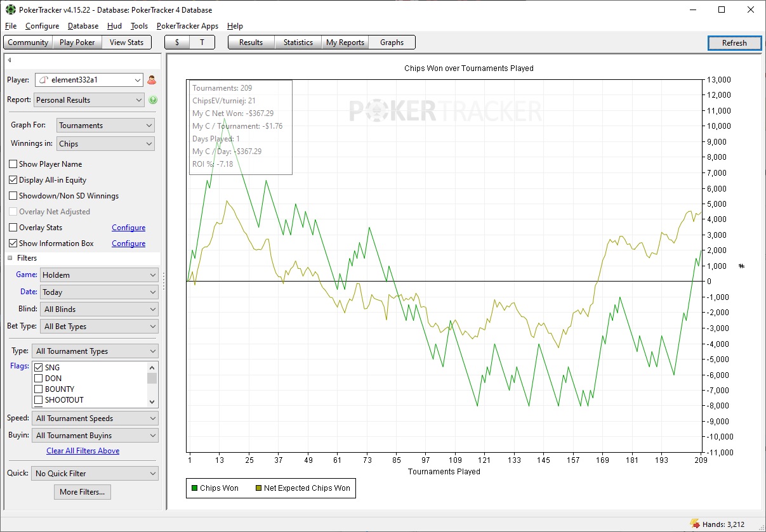Uncheck Show Information Box
766x532 pixels.
coord(13,243)
